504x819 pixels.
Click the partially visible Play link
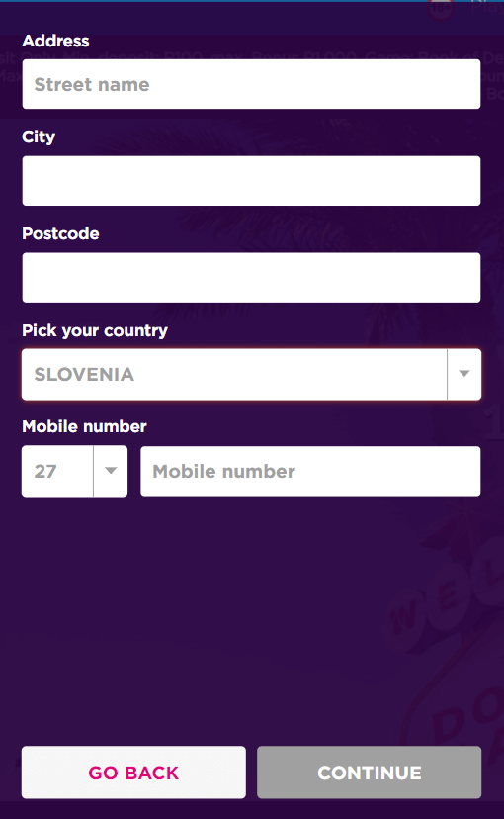487,7
